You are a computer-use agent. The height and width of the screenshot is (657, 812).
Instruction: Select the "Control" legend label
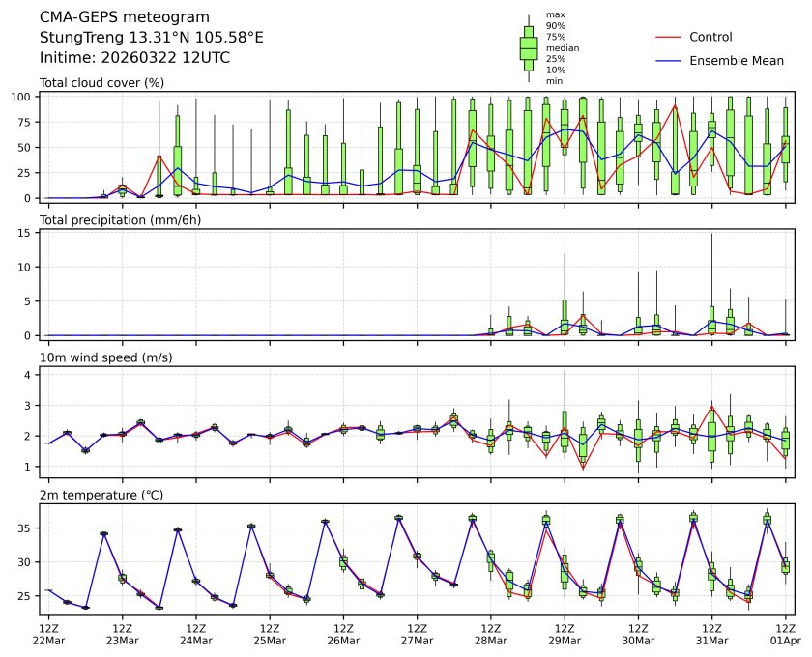(x=710, y=37)
